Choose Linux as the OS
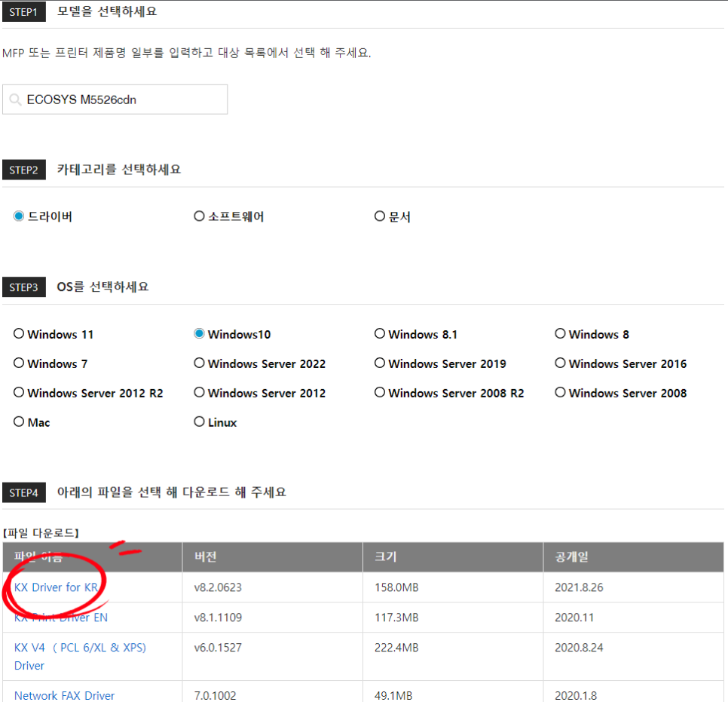728x702 pixels. 199,422
